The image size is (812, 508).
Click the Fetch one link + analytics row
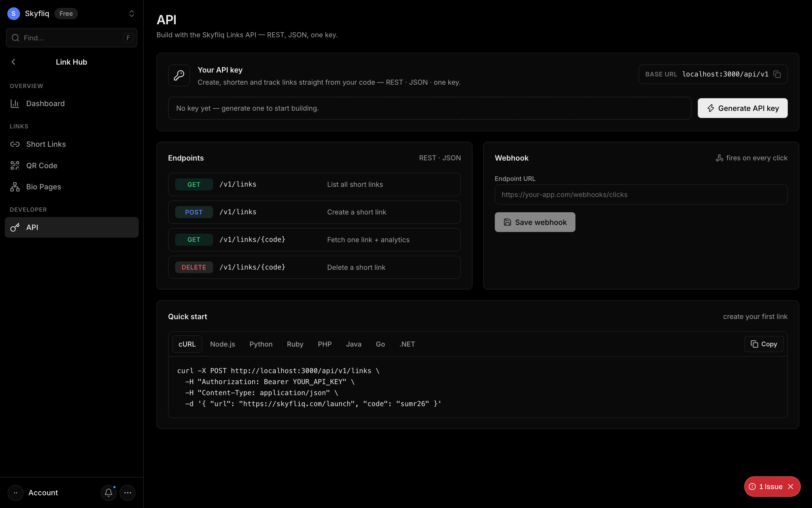(x=314, y=240)
